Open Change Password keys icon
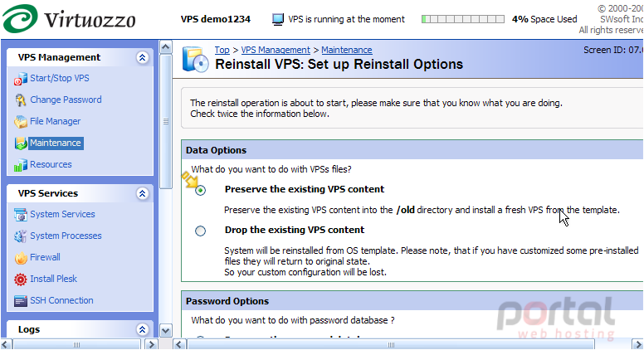644x350 pixels. click(21, 100)
